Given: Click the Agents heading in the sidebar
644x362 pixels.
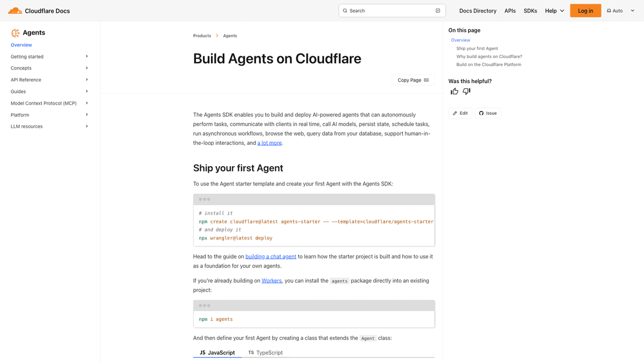Looking at the screenshot, I should [x=34, y=33].
